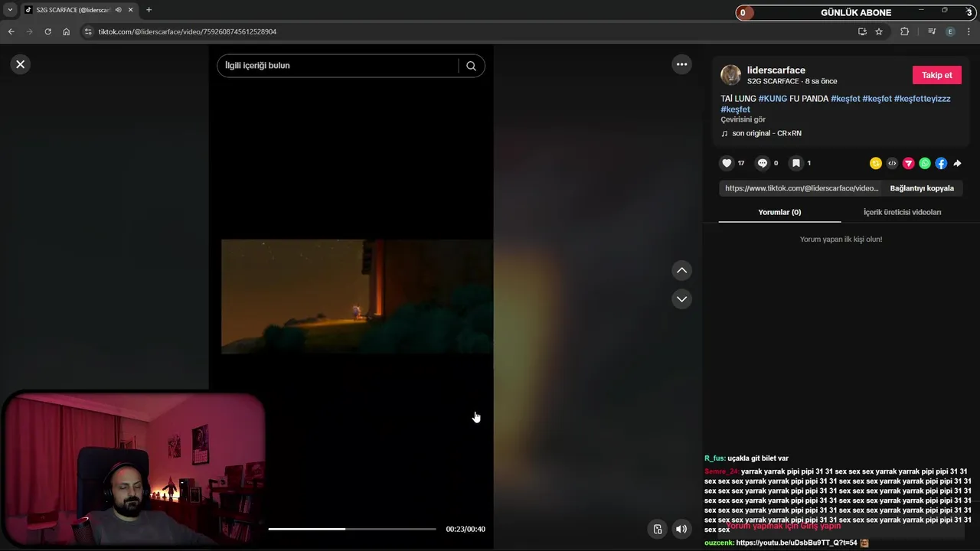980x551 pixels.
Task: Click the Takip et follow button
Action: pyautogui.click(x=936, y=75)
